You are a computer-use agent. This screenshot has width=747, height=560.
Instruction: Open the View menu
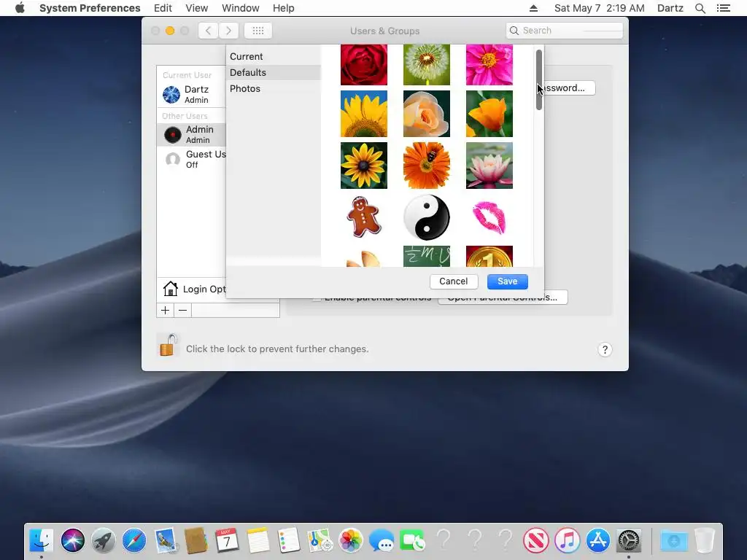[197, 8]
